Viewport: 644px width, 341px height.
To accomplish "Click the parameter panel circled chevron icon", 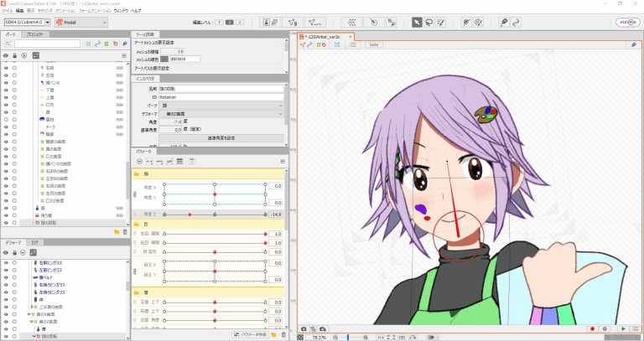I will click(139, 162).
